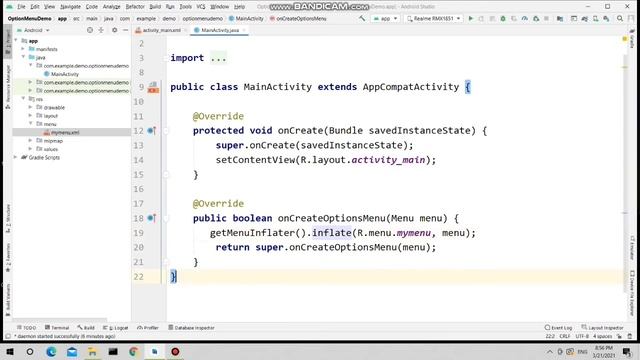The width and height of the screenshot is (640, 360).
Task: Click the read-only lock icon in status bar
Action: click(620, 336)
